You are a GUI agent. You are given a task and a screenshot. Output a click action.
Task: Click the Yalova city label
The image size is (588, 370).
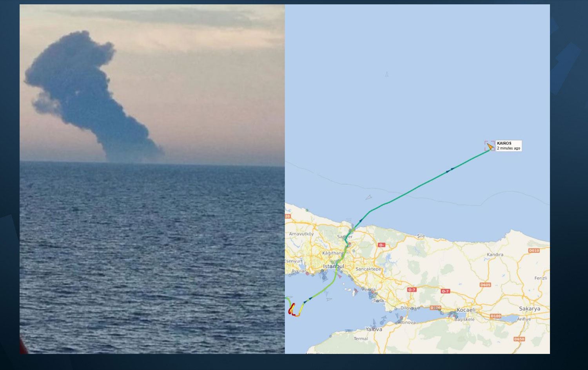[x=374, y=329]
